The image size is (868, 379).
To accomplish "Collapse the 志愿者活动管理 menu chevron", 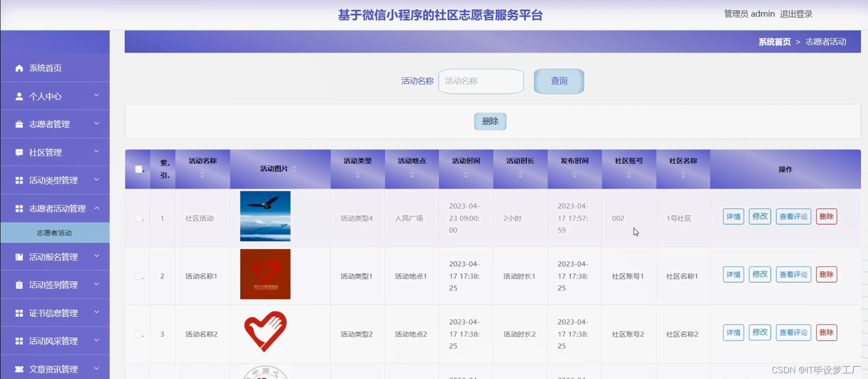I will tap(97, 208).
